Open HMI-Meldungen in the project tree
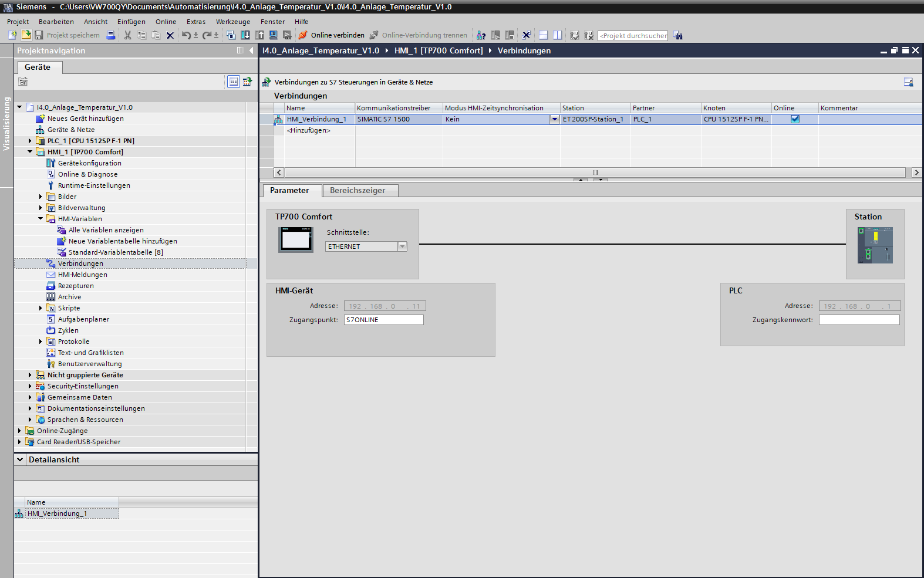Viewport: 924px width, 578px height. pyautogui.click(x=82, y=275)
